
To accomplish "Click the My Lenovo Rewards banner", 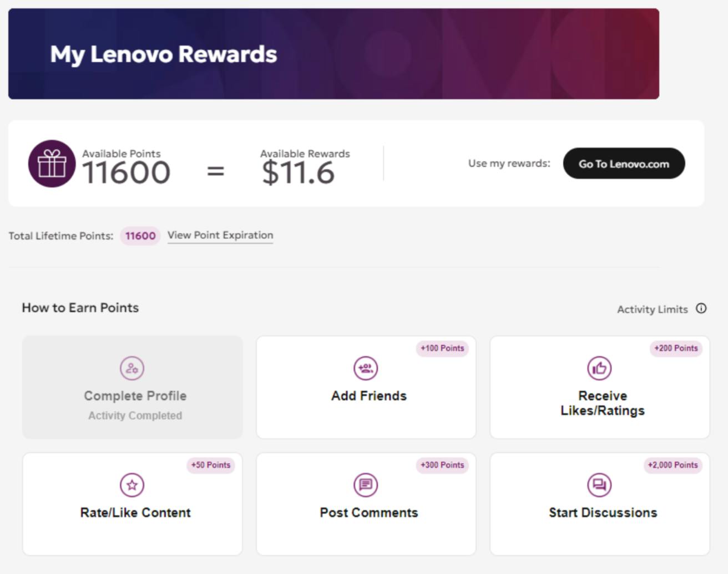I will 333,54.
